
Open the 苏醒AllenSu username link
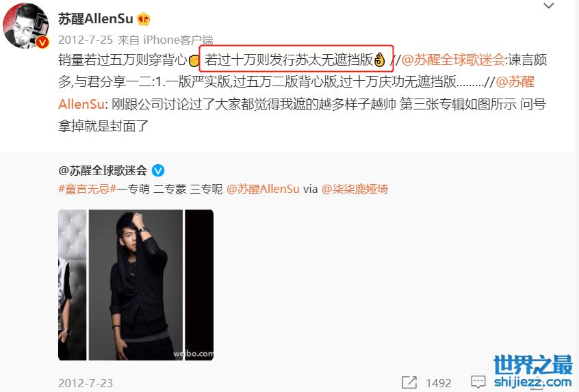[x=95, y=18]
